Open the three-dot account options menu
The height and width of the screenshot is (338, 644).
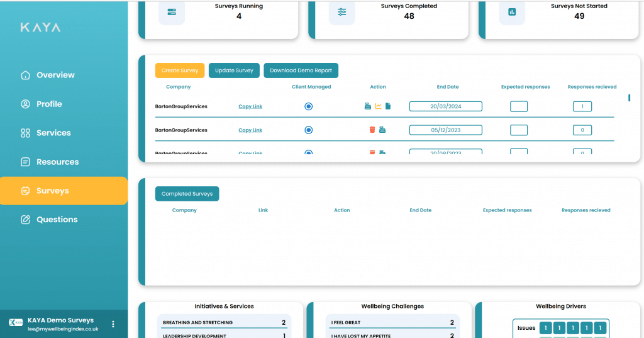coord(113,324)
